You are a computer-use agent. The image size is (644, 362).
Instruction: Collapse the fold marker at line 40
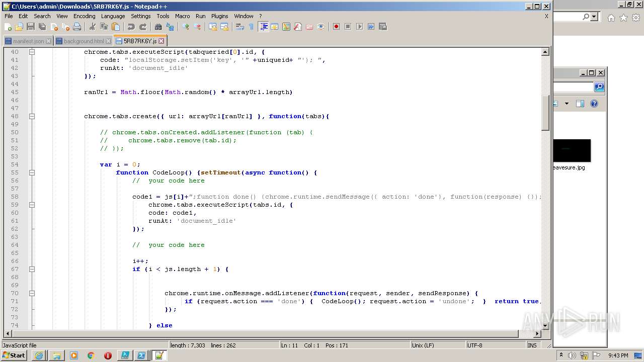point(32,52)
